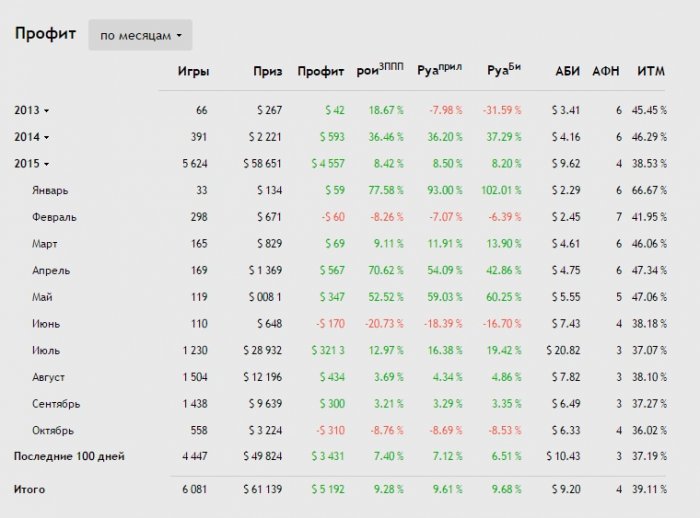Expand the 2013 year row
This screenshot has width=700, height=518.
[x=32, y=110]
